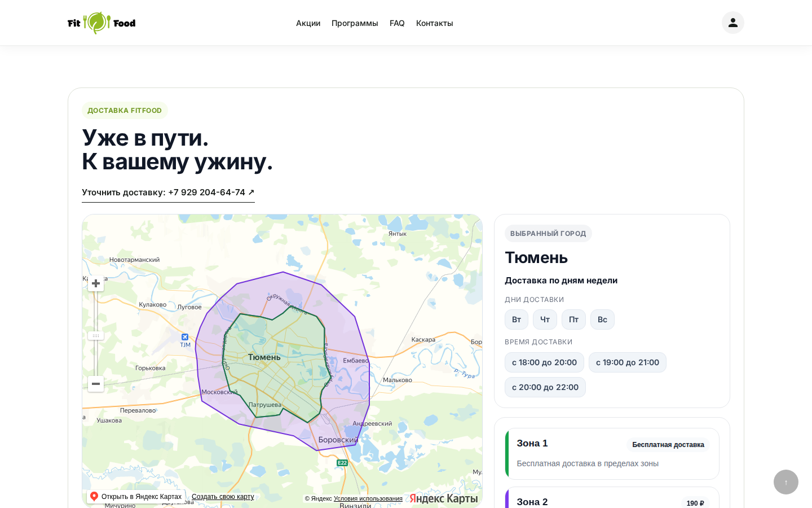Open Контакты menu item

click(435, 23)
